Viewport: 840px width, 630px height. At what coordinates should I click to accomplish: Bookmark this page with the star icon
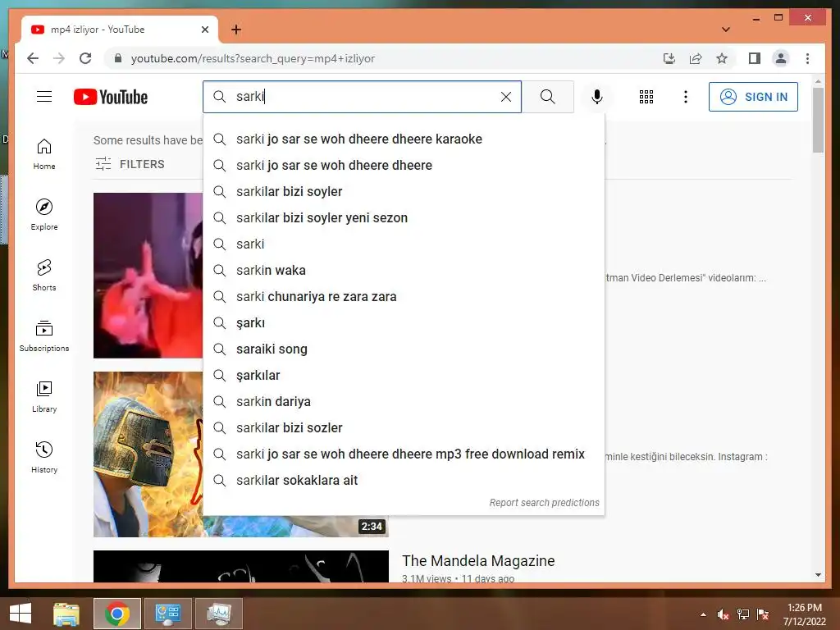click(722, 58)
